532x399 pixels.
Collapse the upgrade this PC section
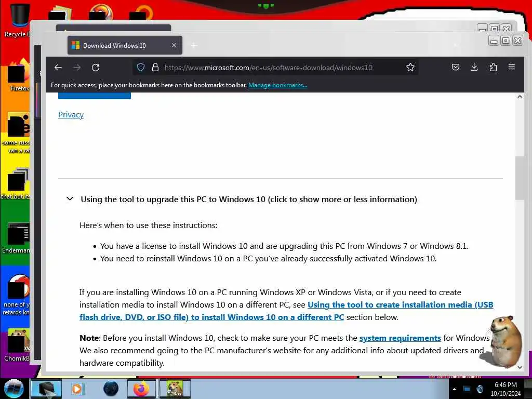click(70, 198)
